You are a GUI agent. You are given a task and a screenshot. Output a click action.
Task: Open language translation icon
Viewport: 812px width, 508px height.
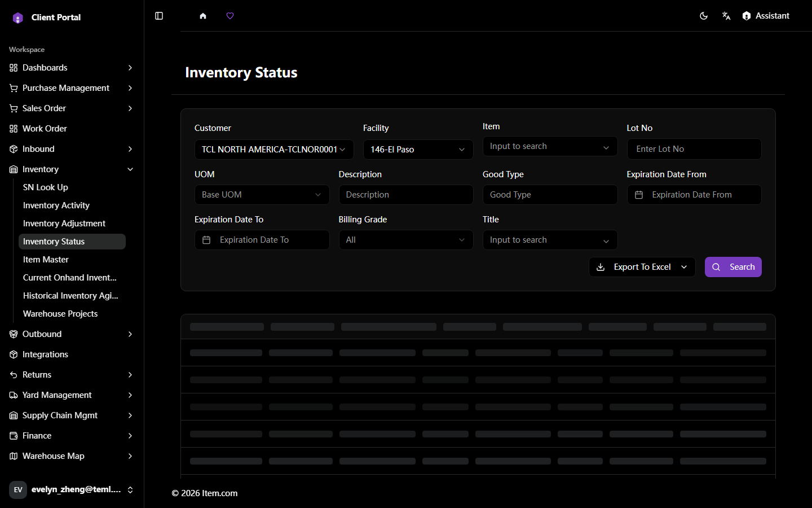726,16
